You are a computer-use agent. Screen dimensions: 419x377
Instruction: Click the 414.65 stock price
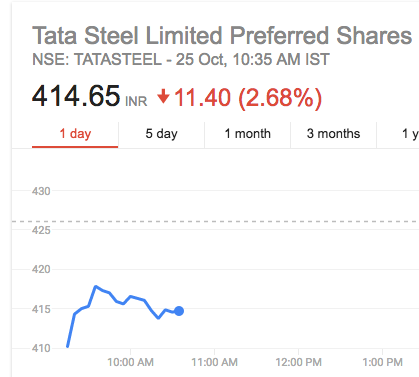[x=76, y=96]
